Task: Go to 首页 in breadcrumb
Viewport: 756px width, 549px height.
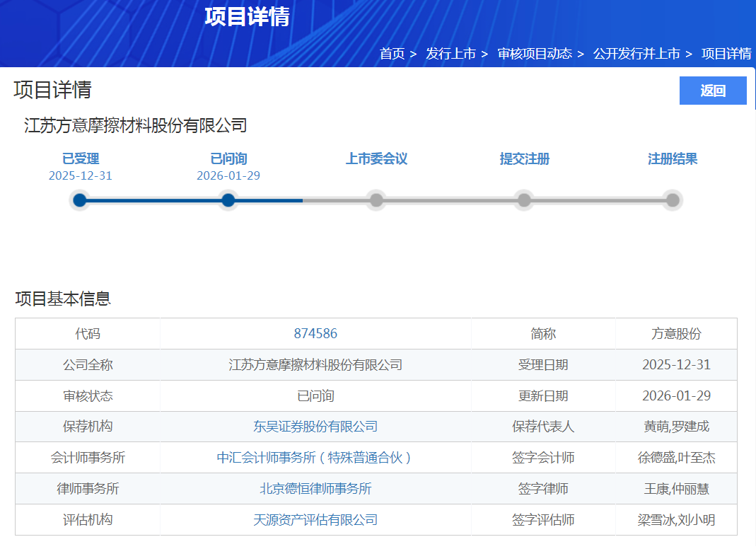Action: pos(392,54)
